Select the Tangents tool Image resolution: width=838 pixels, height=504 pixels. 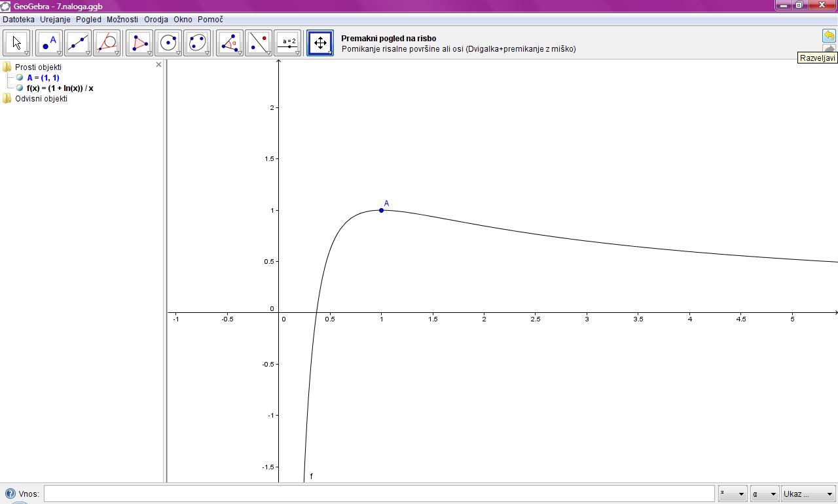(x=107, y=43)
